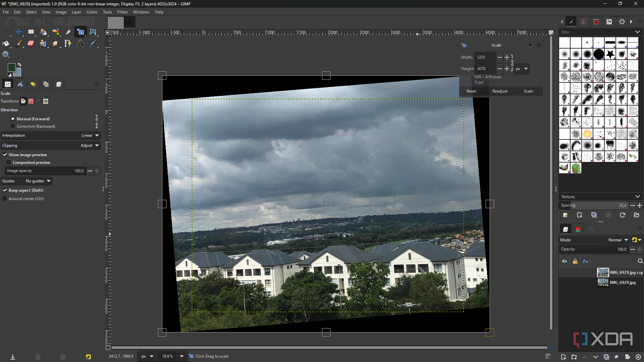Viewport: 644px width, 362px height.
Task: Increase Scale Width value
Action: point(507,57)
